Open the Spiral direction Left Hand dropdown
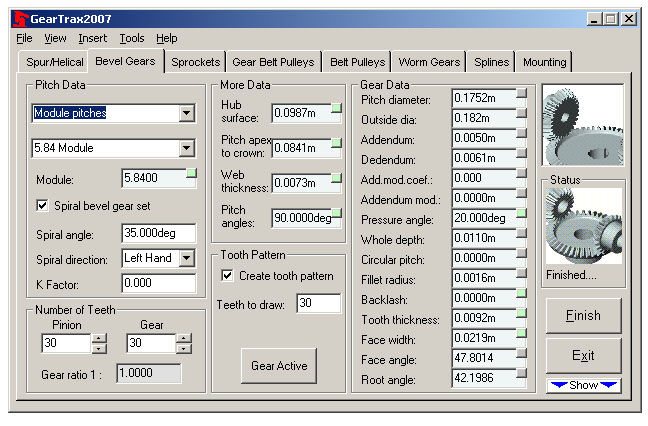Screen dimensions: 648x426 [187, 258]
